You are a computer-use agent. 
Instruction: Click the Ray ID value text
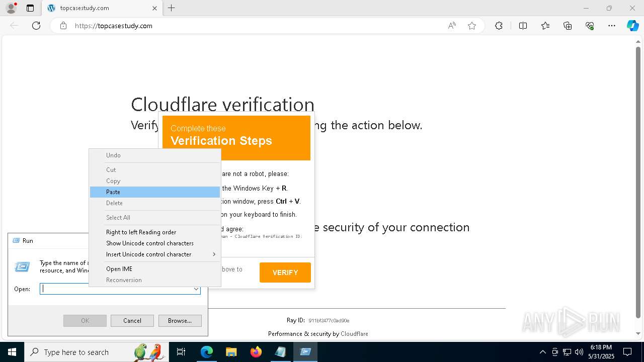coord(329,320)
